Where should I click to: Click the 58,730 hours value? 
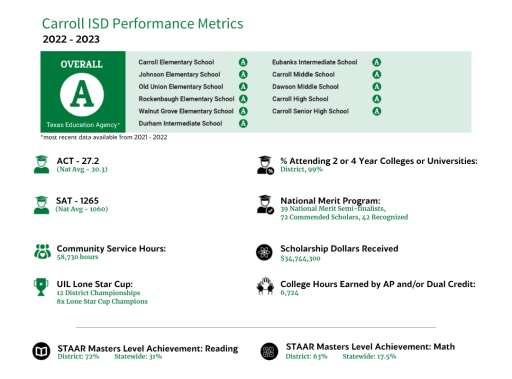pos(77,257)
